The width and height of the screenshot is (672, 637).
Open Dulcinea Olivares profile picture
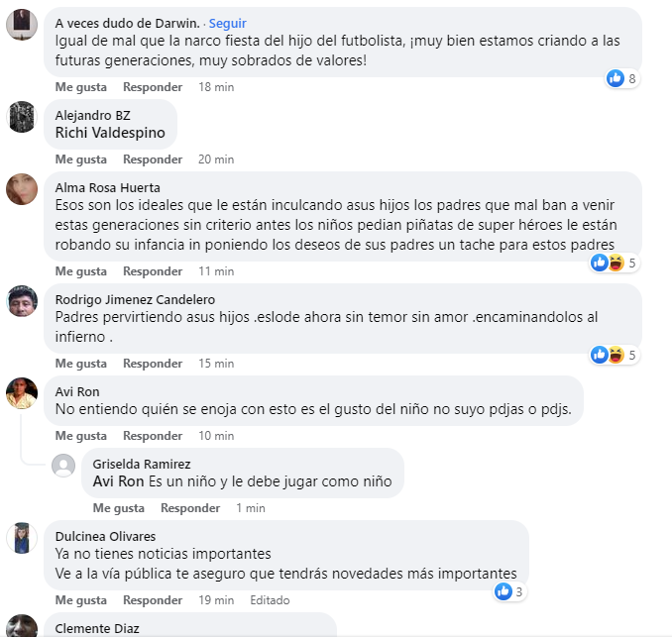(22, 538)
